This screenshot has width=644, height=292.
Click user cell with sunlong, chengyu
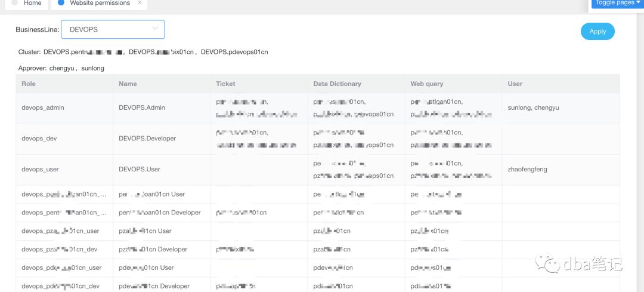pyautogui.click(x=533, y=107)
